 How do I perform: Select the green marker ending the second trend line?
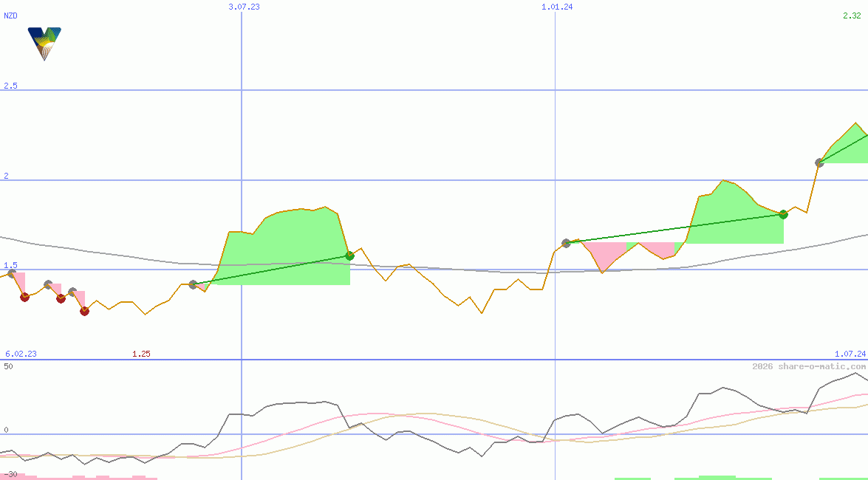[783, 215]
